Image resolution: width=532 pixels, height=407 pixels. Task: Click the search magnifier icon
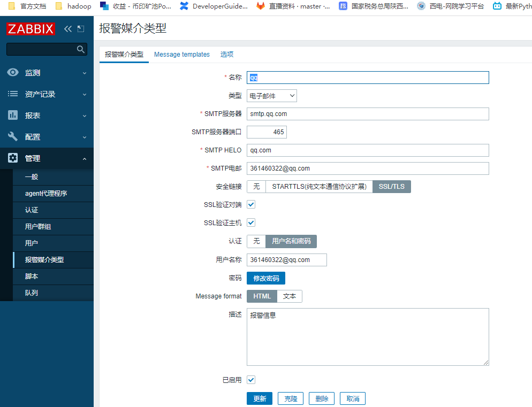pyautogui.click(x=80, y=49)
